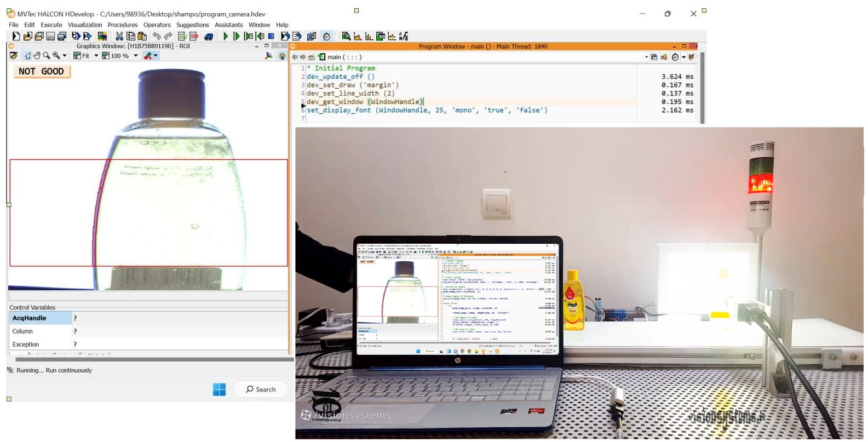Open the Operators menu
This screenshot has height=442, width=868.
(x=157, y=25)
